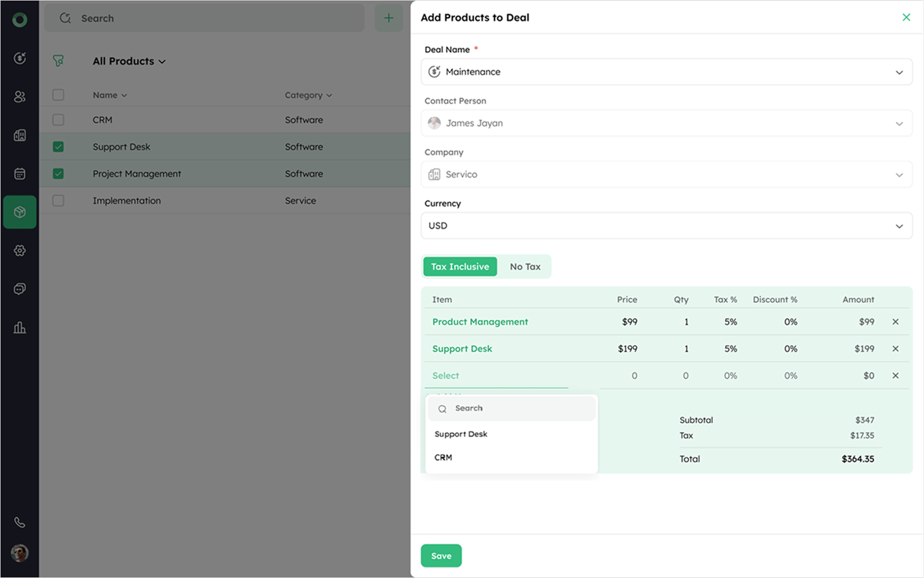Click the Save button
The height and width of the screenshot is (578, 924).
click(x=441, y=555)
